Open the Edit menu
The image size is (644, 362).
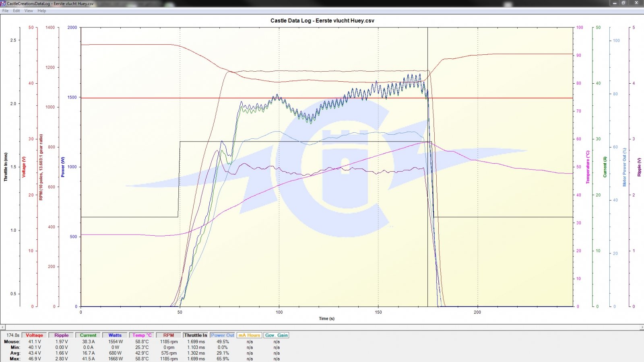17,11
